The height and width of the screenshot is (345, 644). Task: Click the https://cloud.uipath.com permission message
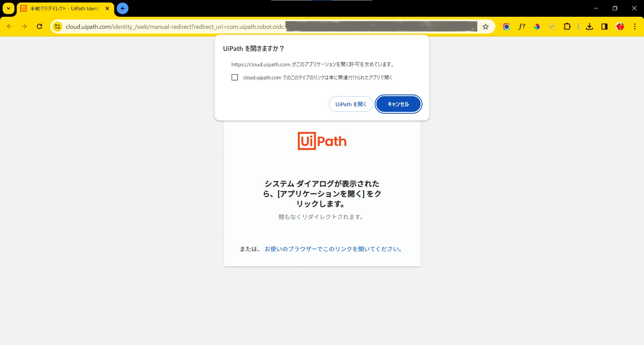point(313,64)
